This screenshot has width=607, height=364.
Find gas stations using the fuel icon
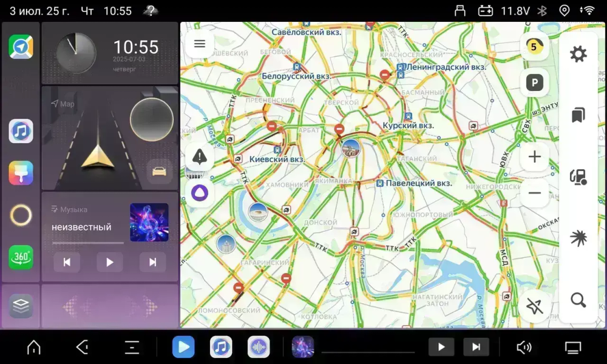578,177
